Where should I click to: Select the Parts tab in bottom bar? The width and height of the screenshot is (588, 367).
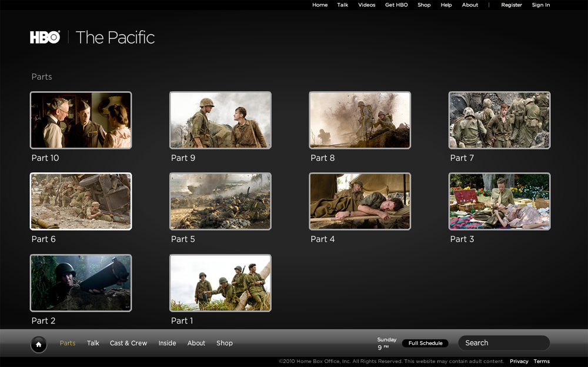click(68, 343)
